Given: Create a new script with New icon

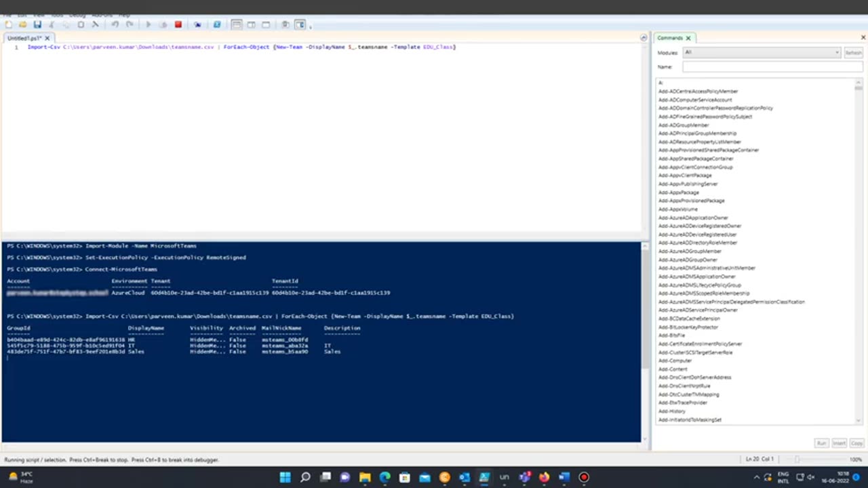Looking at the screenshot, I should point(8,24).
